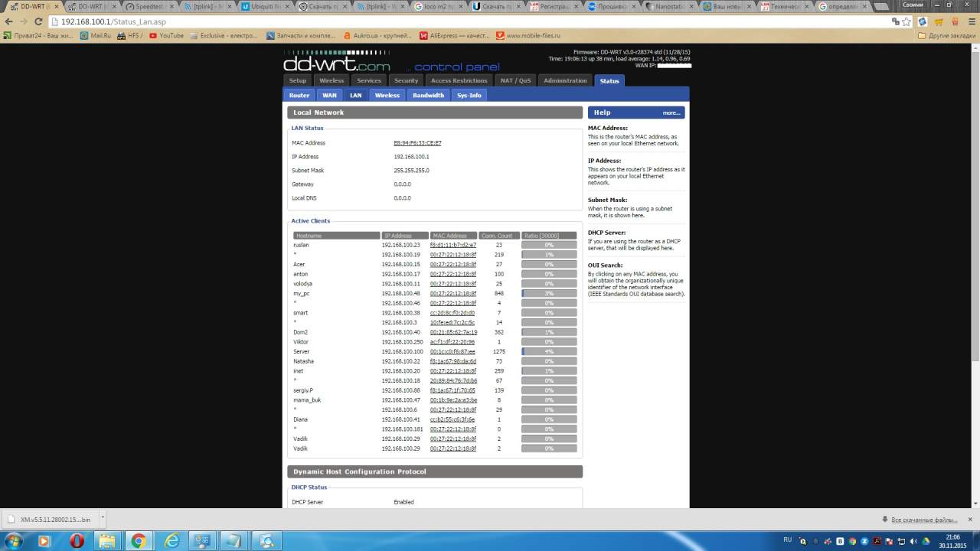Image resolution: width=980 pixels, height=551 pixels.
Task: Switch to the Nanostation browser tab
Action: [x=670, y=6]
